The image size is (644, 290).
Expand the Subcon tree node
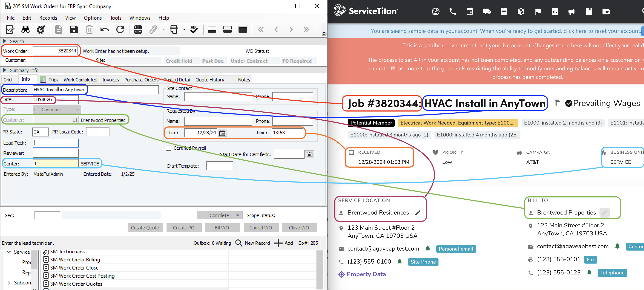(x=9, y=283)
